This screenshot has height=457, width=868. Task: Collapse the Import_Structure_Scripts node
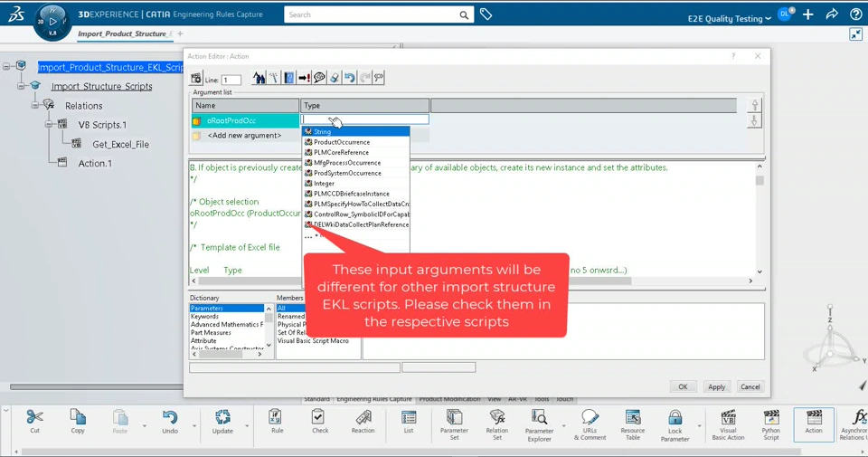[21, 86]
